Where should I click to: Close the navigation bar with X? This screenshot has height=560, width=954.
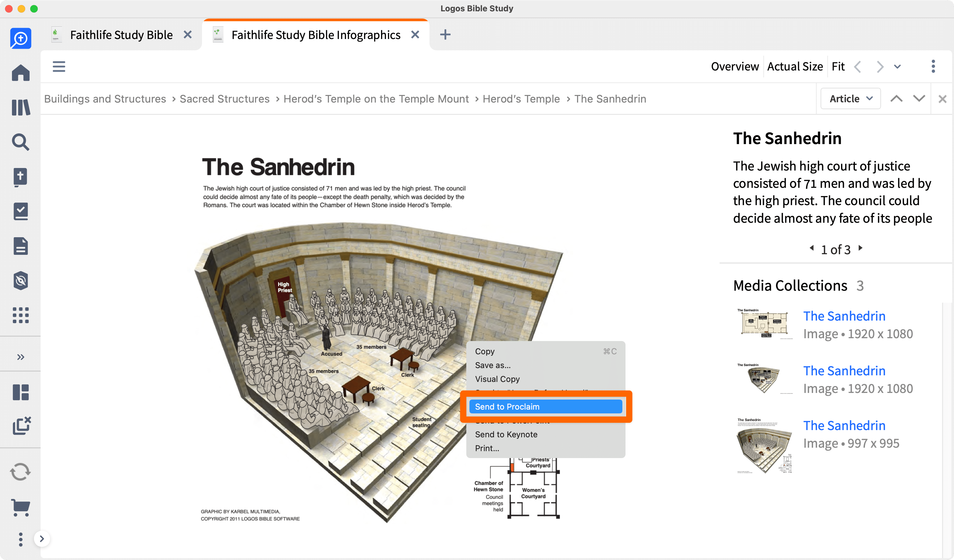[x=942, y=99]
